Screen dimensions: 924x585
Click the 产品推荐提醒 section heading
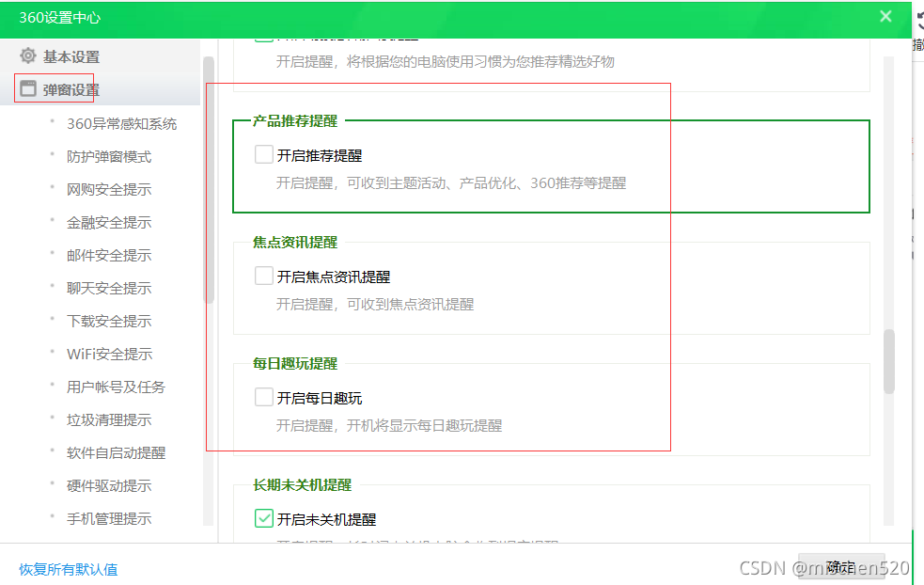(295, 121)
